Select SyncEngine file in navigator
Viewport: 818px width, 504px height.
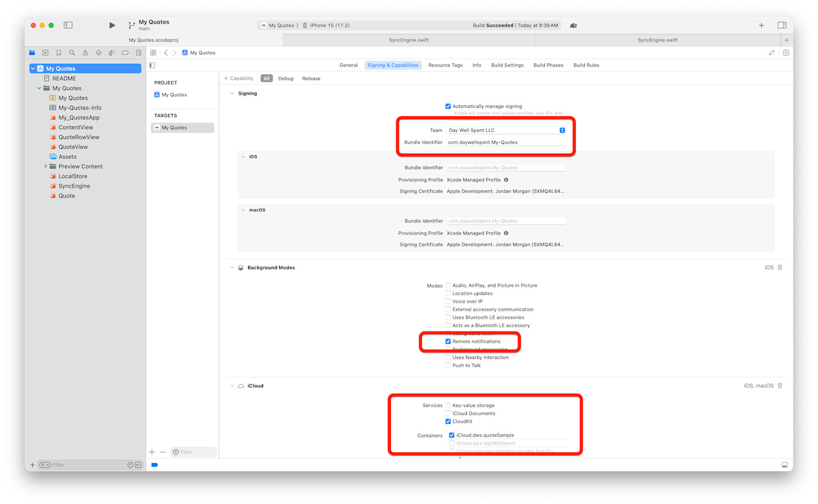coord(74,186)
